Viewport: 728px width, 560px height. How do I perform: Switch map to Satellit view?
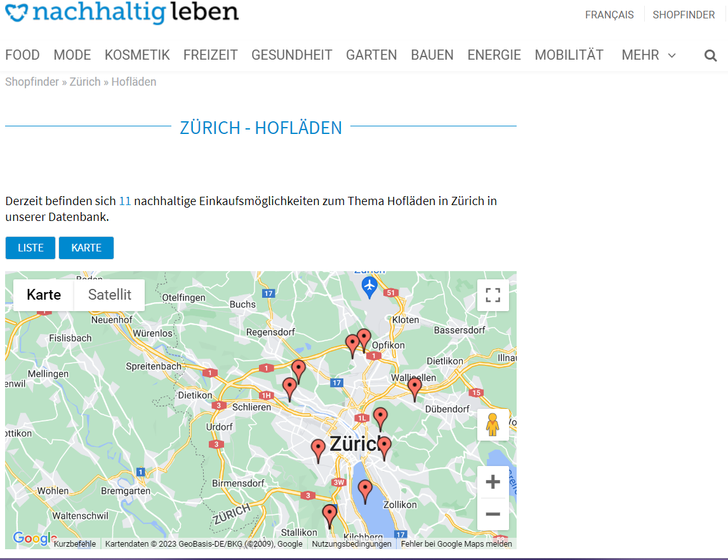coord(110,295)
